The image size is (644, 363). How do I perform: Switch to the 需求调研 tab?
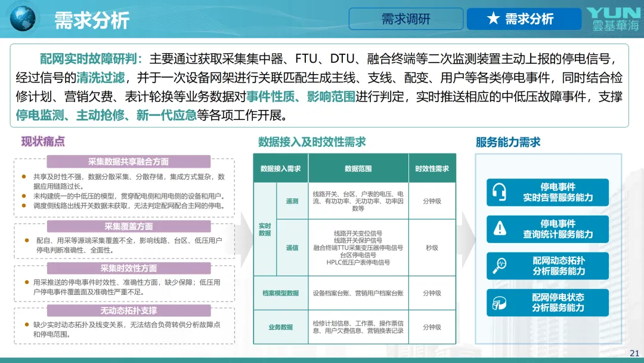pyautogui.click(x=406, y=19)
